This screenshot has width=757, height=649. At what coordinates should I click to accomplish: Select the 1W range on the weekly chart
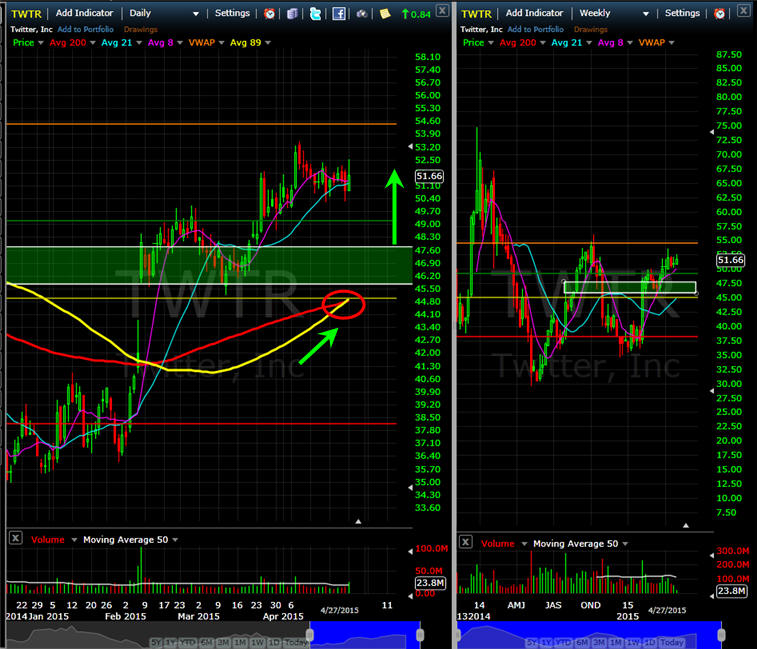click(x=633, y=643)
